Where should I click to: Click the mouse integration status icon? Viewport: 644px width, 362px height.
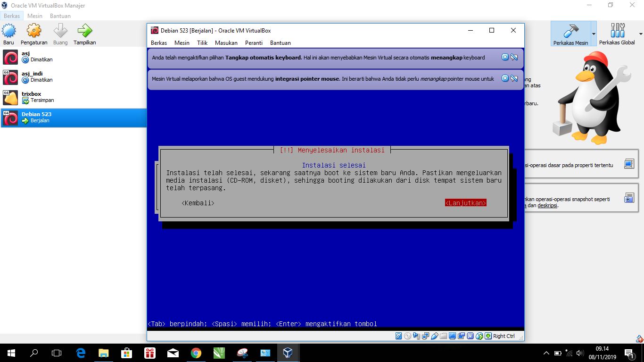pos(479,336)
